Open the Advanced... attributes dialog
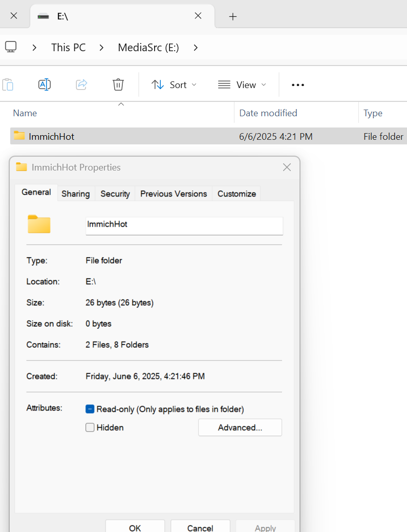The height and width of the screenshot is (532, 407). click(240, 428)
